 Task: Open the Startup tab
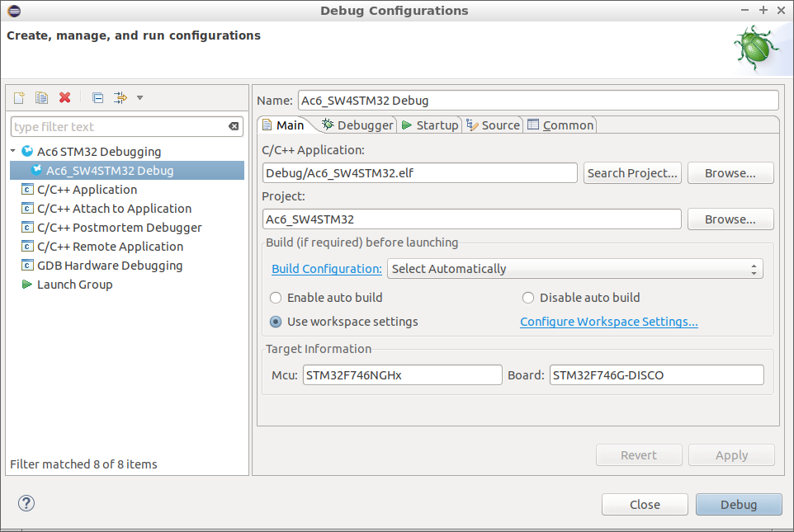tap(429, 125)
